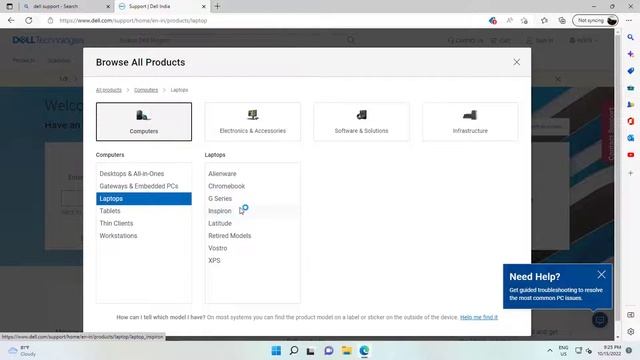Open the weather widget on the taskbar

click(22, 351)
